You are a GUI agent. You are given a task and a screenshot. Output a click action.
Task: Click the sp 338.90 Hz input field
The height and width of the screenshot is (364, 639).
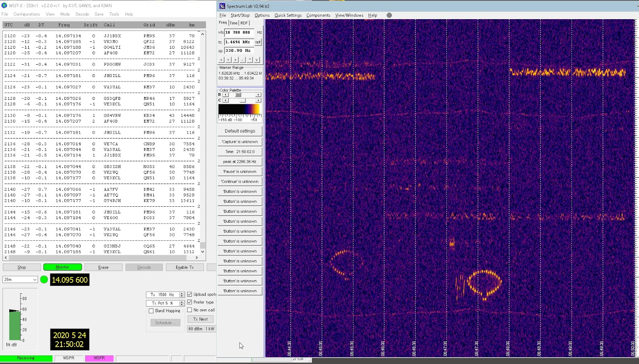click(x=240, y=51)
